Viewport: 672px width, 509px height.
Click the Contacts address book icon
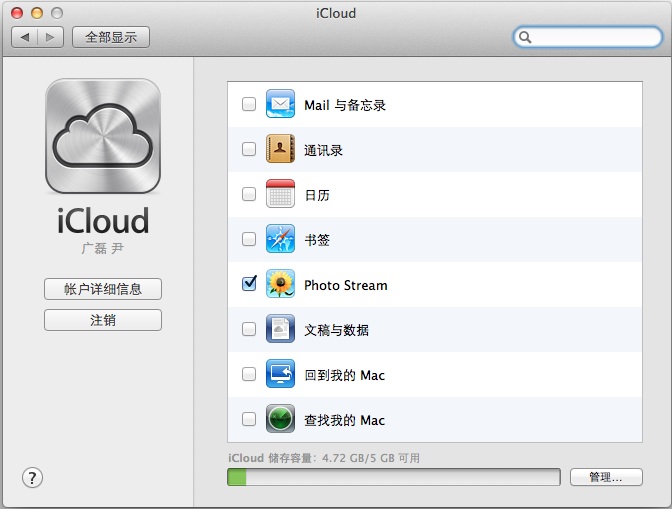[280, 149]
